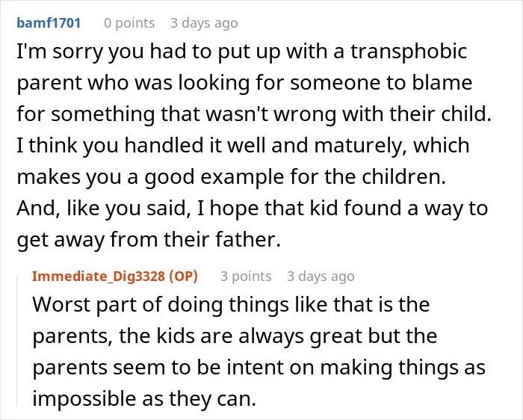Click the reply line starting 'Worst part of doing'
The width and height of the screenshot is (523, 420).
click(x=231, y=305)
